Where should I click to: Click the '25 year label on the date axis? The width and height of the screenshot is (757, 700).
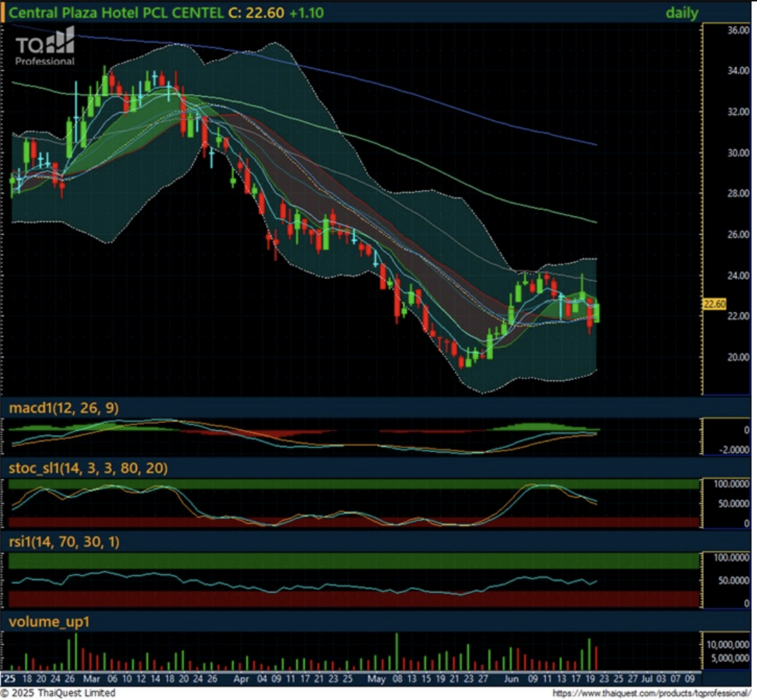point(9,679)
